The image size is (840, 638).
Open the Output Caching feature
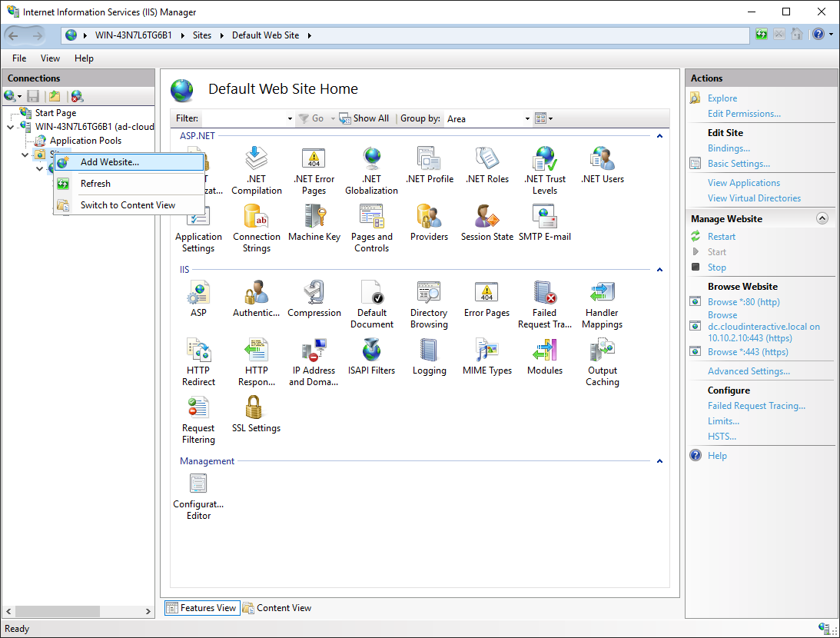tap(603, 362)
